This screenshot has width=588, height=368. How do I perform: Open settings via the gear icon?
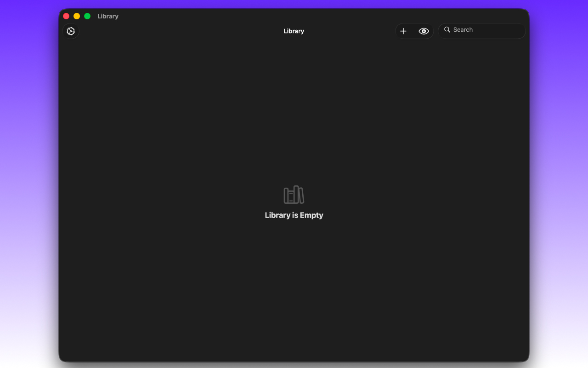click(x=71, y=31)
